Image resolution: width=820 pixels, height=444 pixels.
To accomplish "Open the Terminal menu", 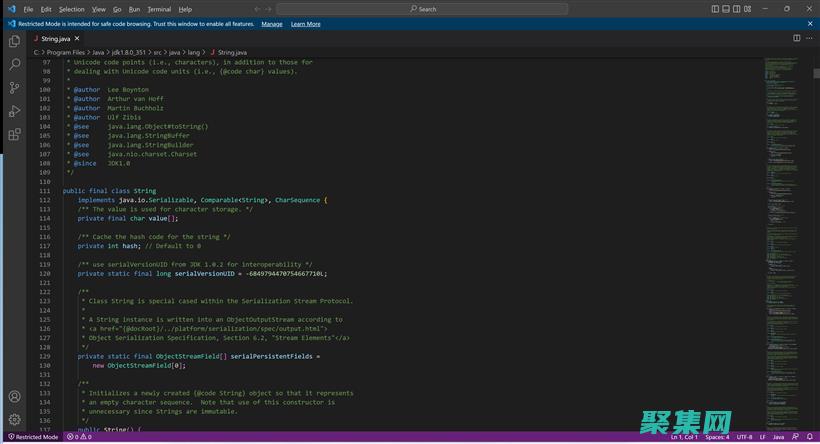I will click(x=159, y=9).
